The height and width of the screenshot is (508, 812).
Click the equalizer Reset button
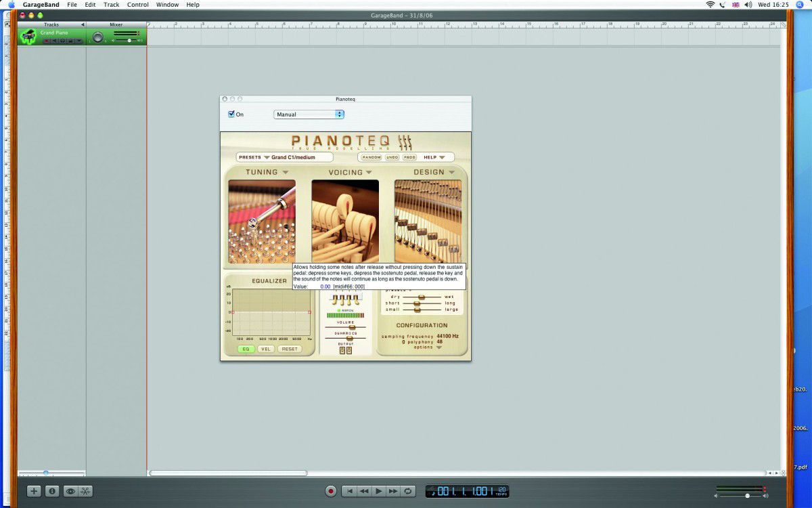[290, 349]
